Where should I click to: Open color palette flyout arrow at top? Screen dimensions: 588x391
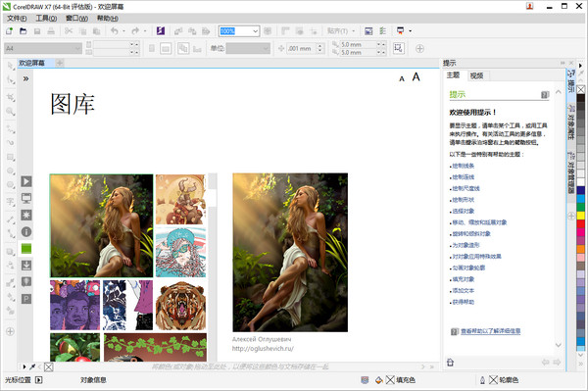point(580,66)
